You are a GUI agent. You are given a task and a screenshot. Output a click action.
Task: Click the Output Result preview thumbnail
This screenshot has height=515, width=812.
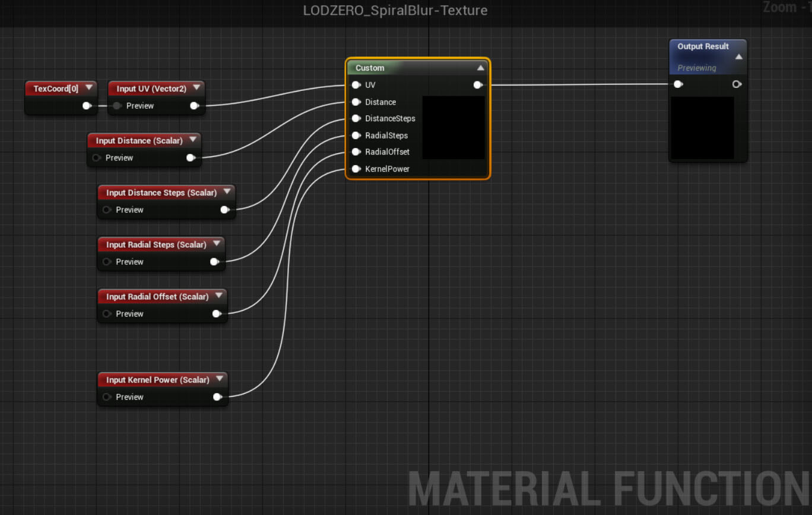pyautogui.click(x=702, y=128)
